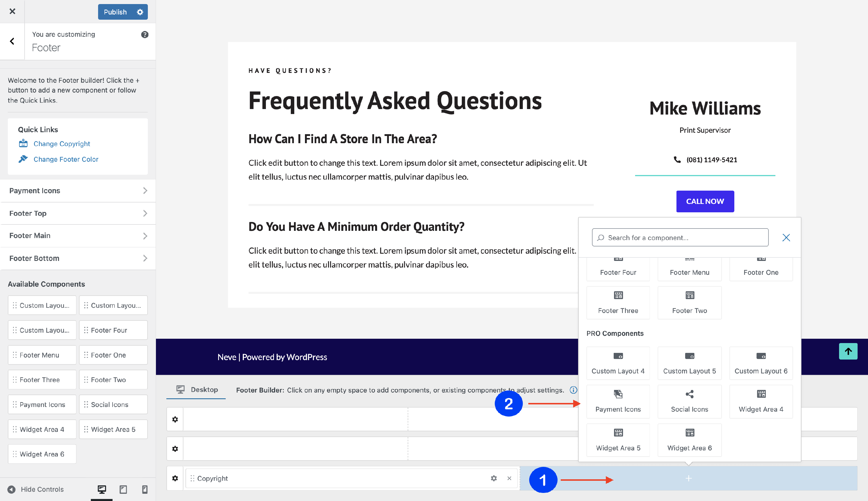Open settings gear of the Copyright component
868x501 pixels.
(x=494, y=478)
